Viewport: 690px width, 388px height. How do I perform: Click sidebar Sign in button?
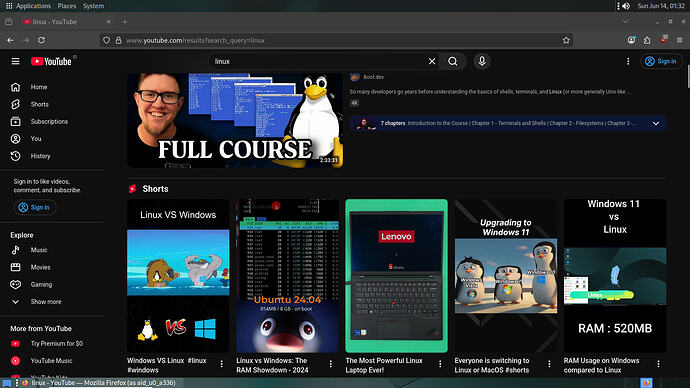coord(34,207)
